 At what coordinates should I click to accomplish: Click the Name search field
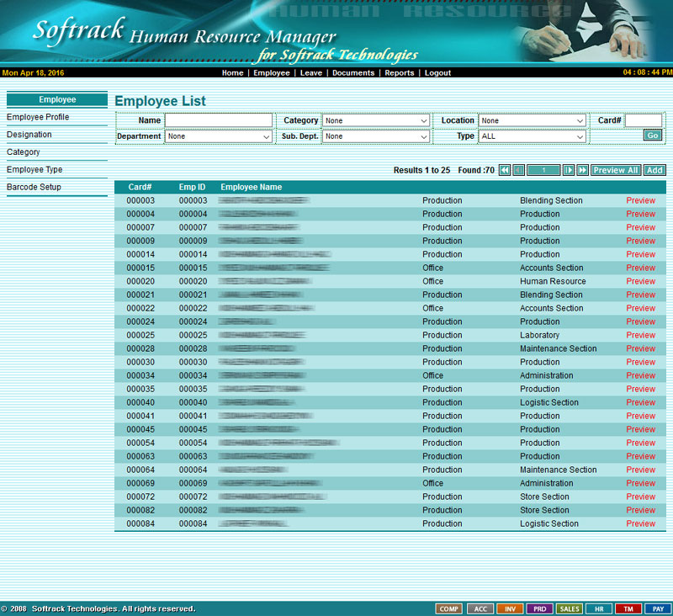tap(219, 121)
